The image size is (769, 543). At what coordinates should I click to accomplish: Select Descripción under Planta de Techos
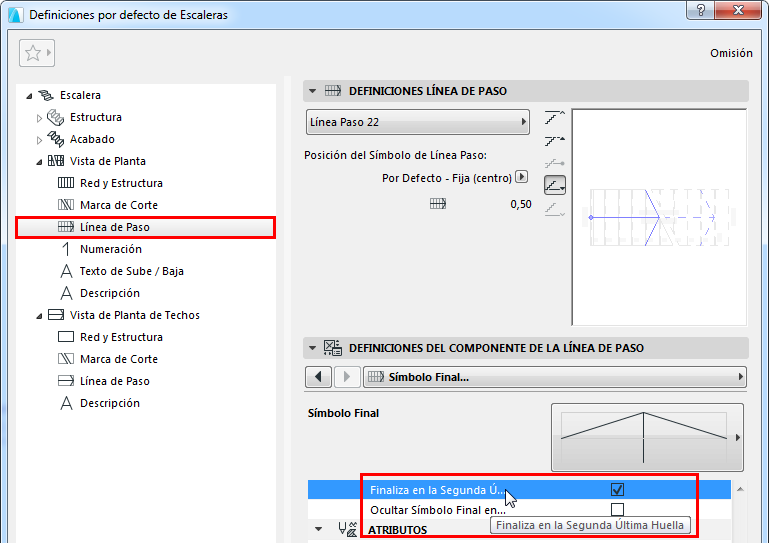[110, 403]
